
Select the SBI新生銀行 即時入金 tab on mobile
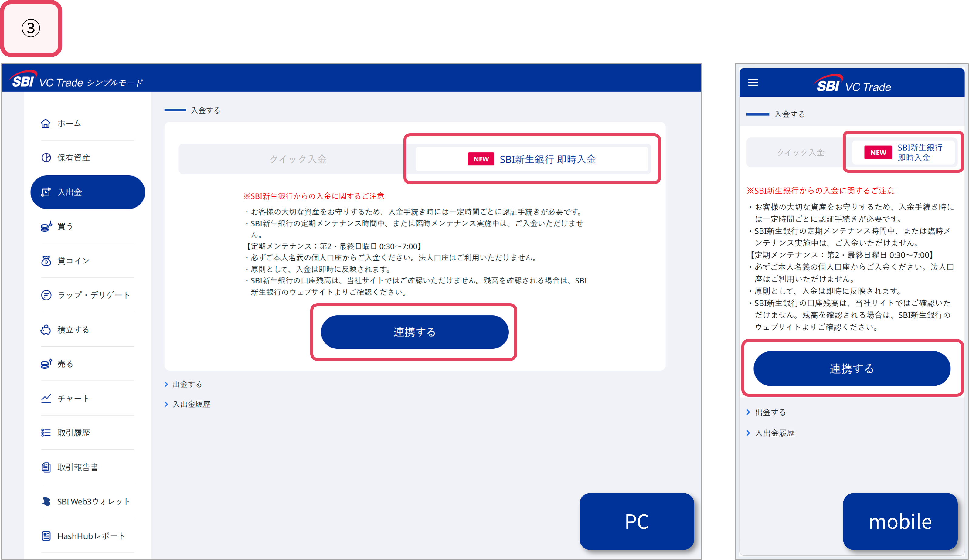click(904, 153)
